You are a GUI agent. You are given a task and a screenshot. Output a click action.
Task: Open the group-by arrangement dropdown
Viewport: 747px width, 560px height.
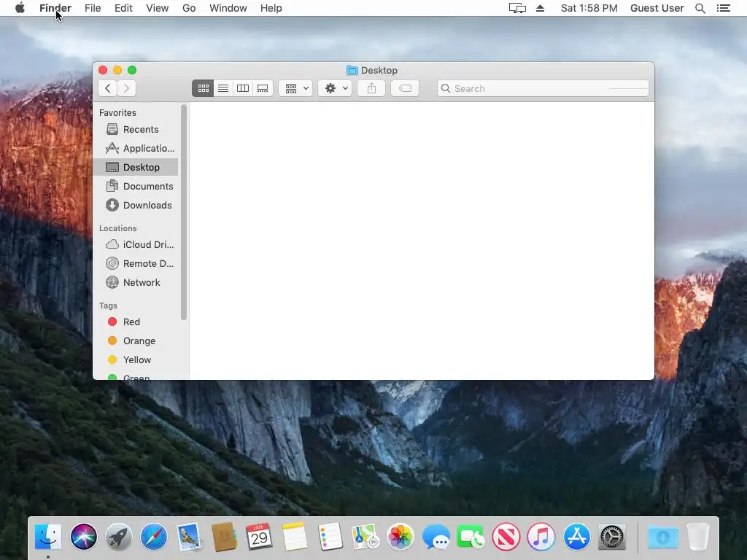pos(296,88)
